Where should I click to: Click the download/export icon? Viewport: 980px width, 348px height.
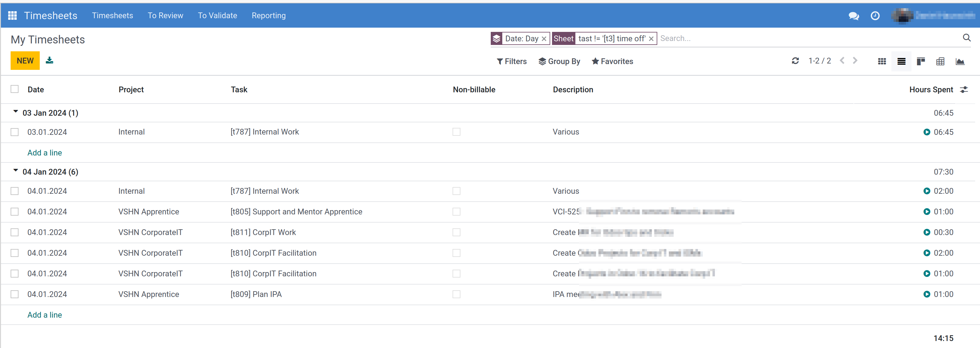click(x=50, y=60)
